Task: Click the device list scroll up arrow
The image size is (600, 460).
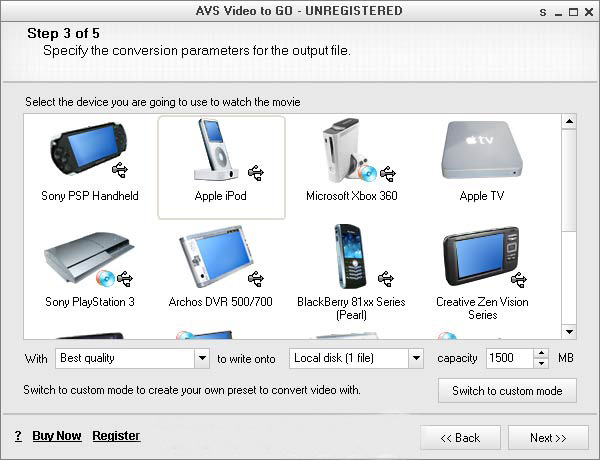Action: pyautogui.click(x=569, y=122)
